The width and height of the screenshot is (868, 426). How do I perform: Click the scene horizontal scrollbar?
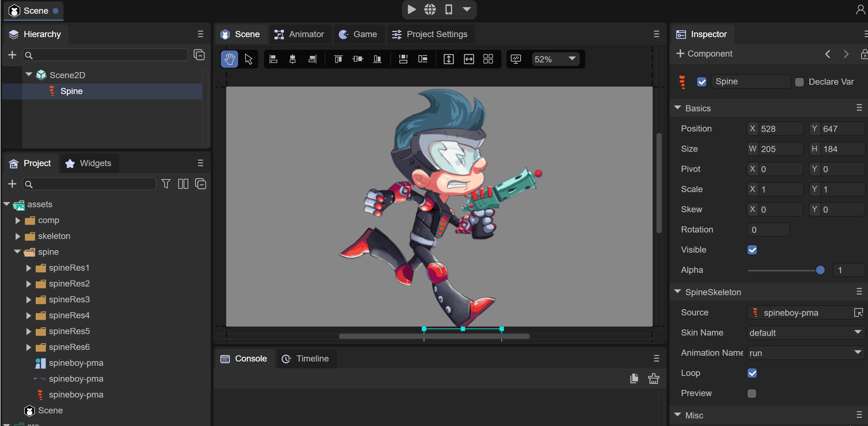[434, 336]
